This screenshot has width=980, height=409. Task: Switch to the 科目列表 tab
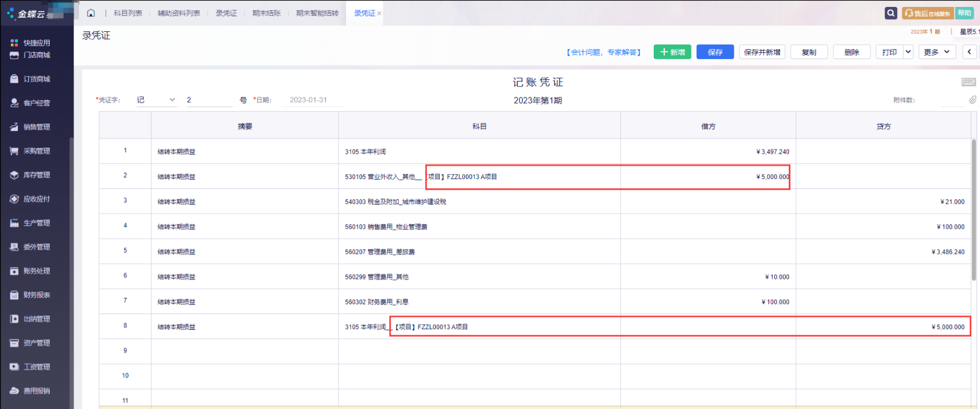(x=127, y=13)
